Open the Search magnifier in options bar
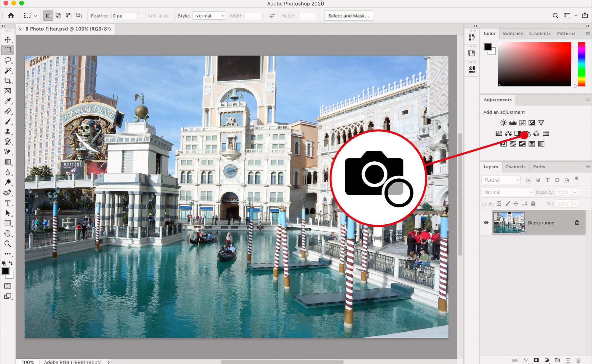 coord(555,15)
